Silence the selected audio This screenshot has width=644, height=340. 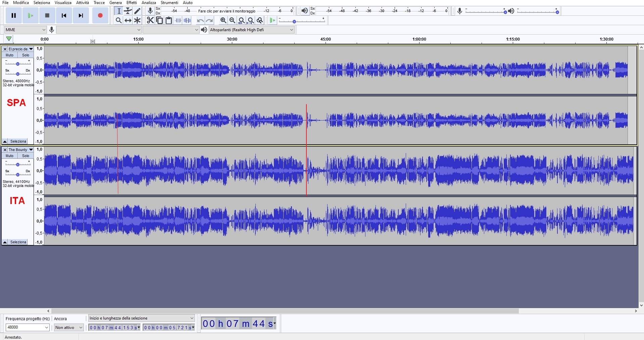pos(187,20)
